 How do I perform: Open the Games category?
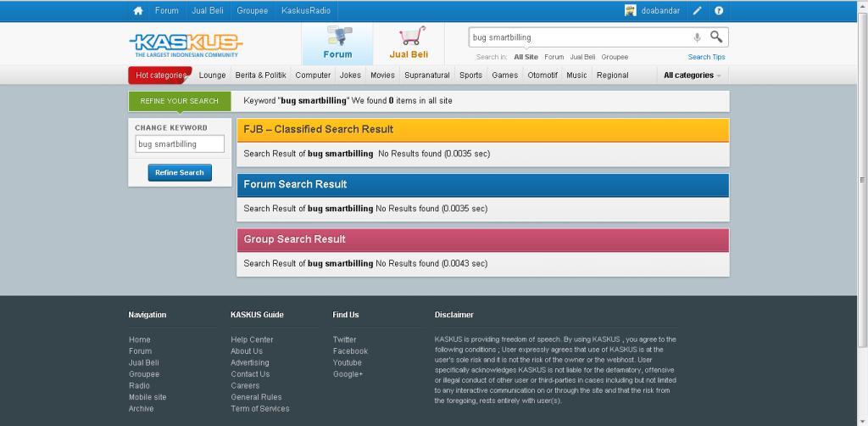[505, 76]
